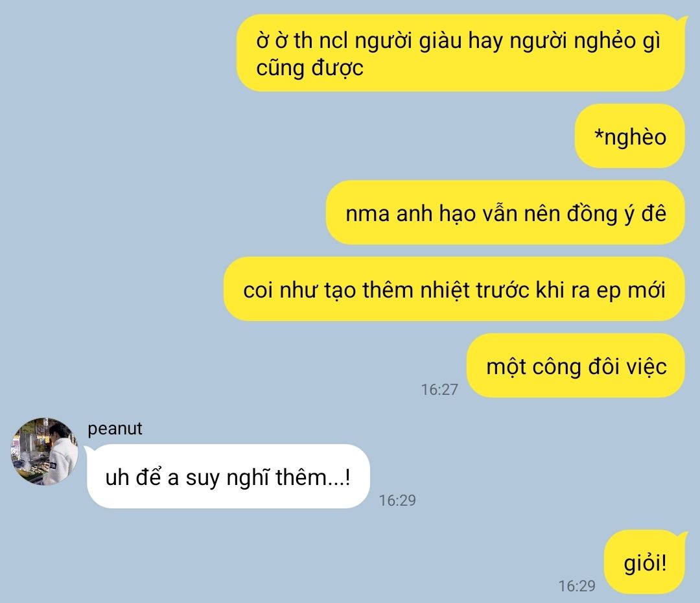Click the 16:29 timestamp beside peanut's reply
Screen dimensions: 700x603
pos(397,501)
